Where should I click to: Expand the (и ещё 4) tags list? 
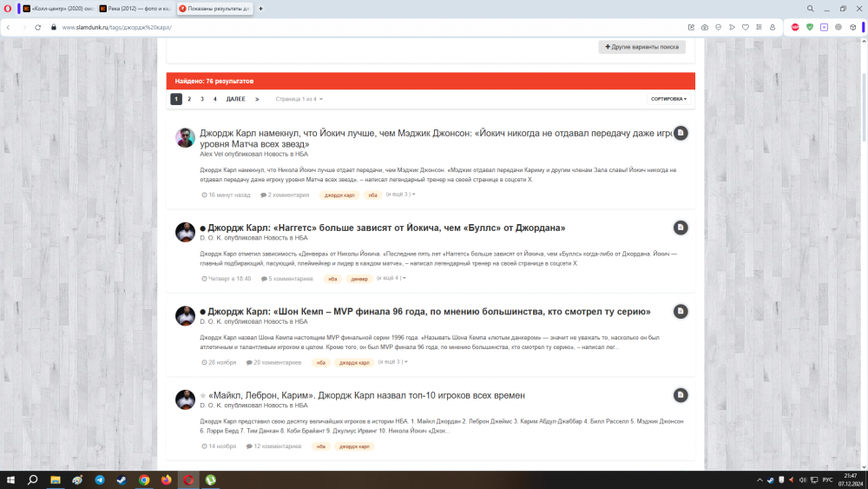pyautogui.click(x=391, y=278)
